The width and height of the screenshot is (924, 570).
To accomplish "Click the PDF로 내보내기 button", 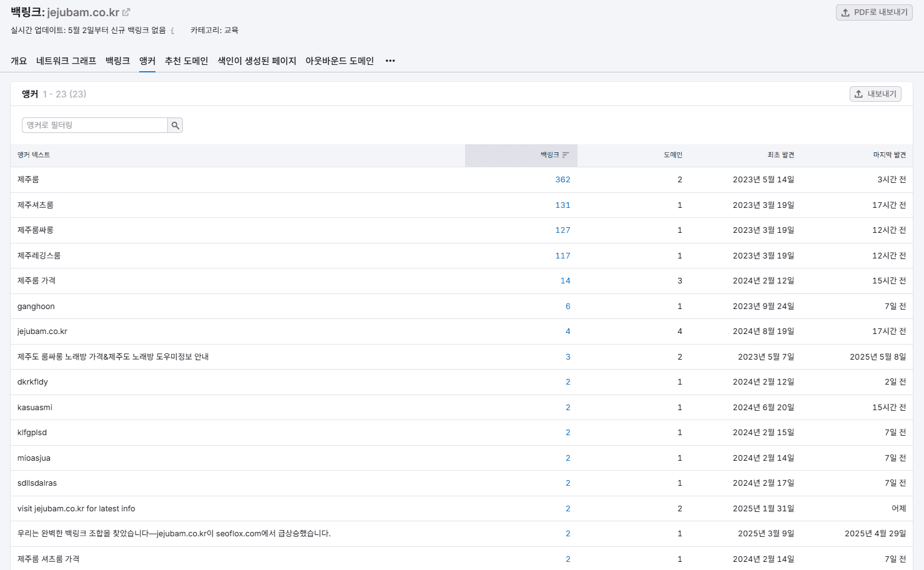I will [x=874, y=12].
